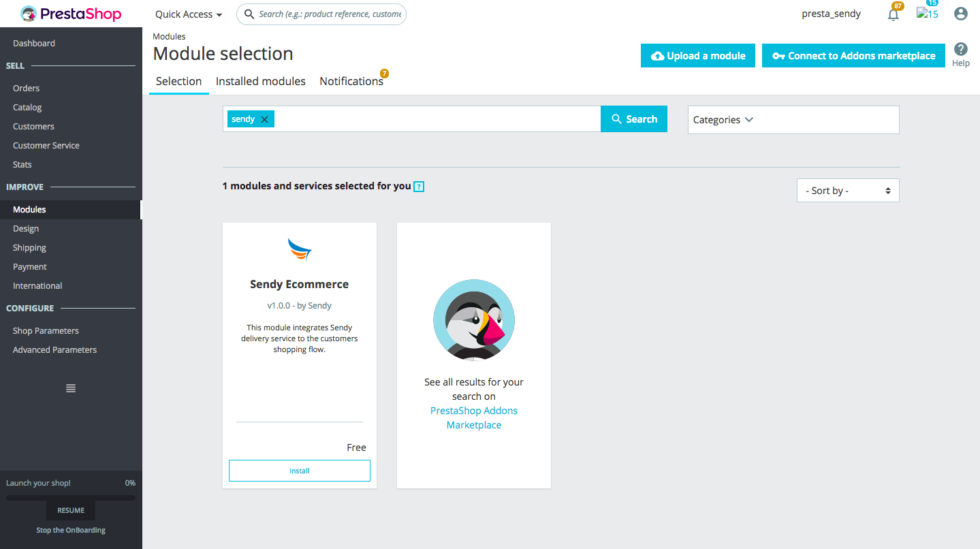
Task: Open the Notifications tab
Action: point(351,81)
